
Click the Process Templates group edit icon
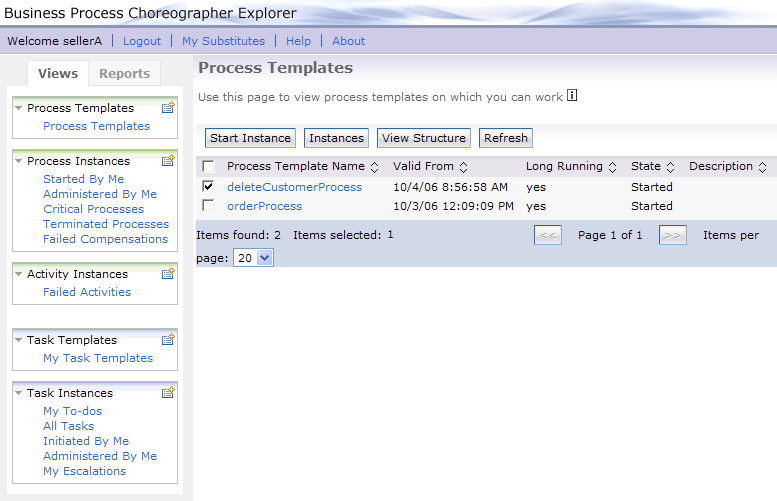click(168, 107)
